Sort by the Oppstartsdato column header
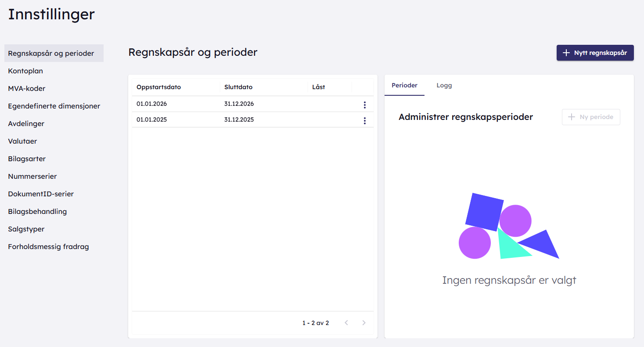Screen dimensions: 644x347 (158, 87)
